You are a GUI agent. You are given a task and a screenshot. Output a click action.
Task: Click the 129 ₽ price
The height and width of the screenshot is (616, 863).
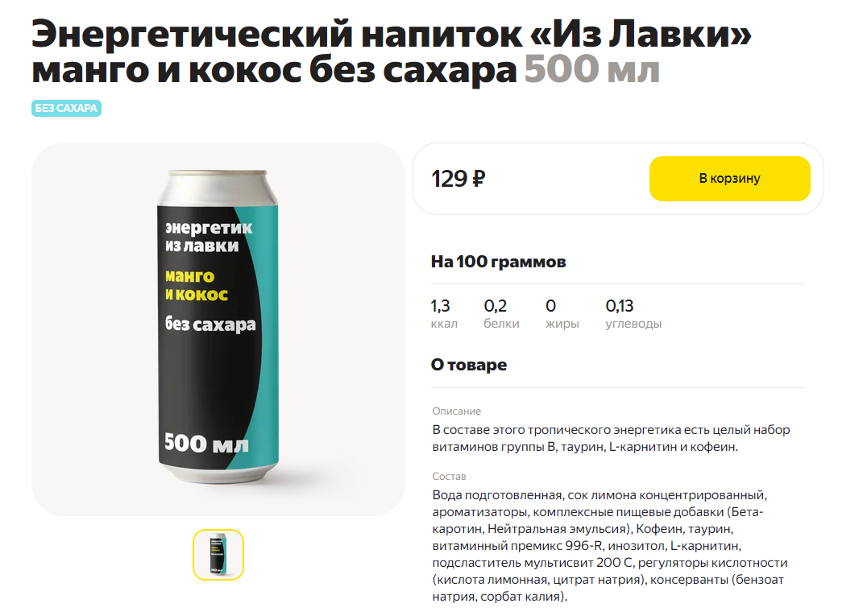(x=458, y=179)
